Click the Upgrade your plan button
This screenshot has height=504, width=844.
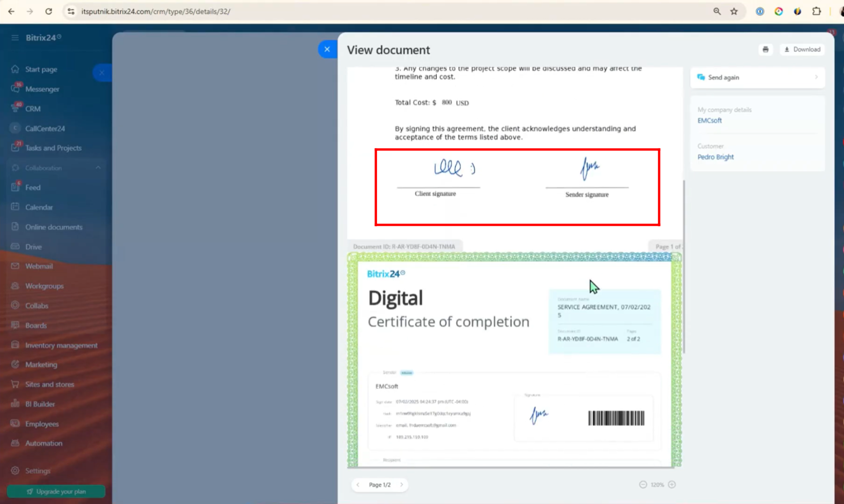(56, 491)
